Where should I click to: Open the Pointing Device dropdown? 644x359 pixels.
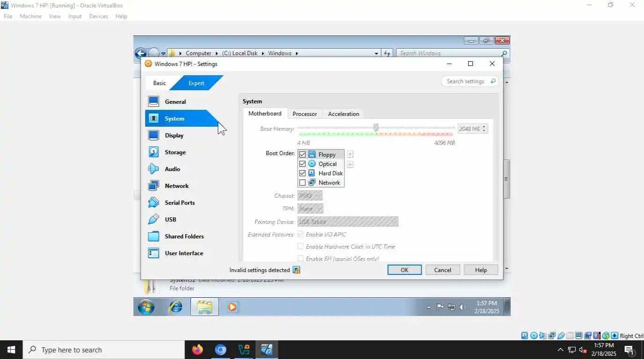coord(348,222)
